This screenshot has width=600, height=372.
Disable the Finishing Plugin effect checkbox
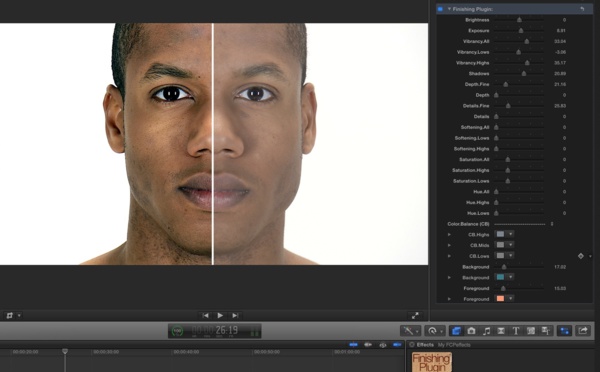[440, 9]
